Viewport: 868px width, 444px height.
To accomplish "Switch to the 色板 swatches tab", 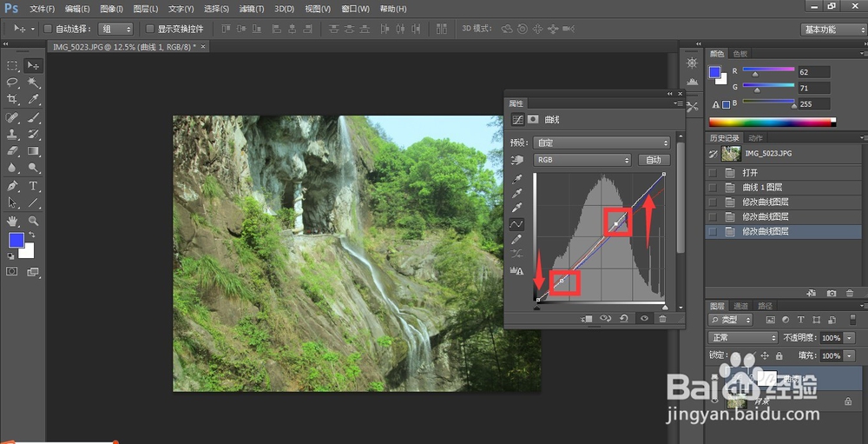I will [740, 54].
